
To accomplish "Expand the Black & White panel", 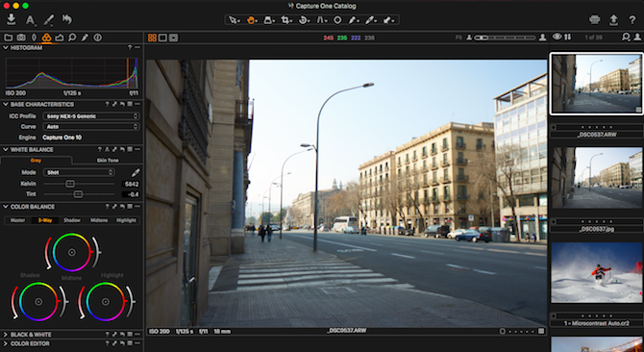I will pyautogui.click(x=6, y=335).
